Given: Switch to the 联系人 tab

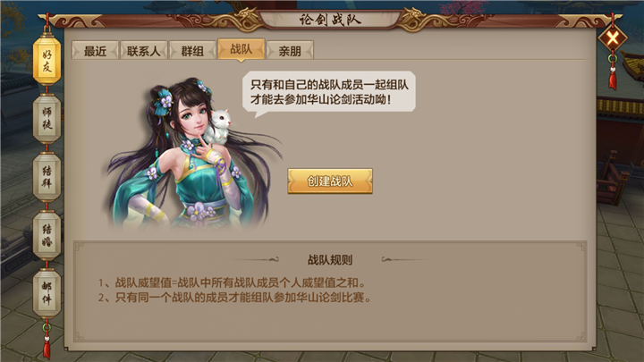Looking at the screenshot, I should tap(143, 51).
